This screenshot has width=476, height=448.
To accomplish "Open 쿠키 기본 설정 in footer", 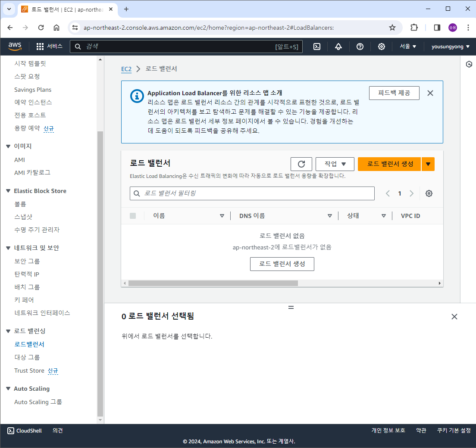I will [x=454, y=431].
